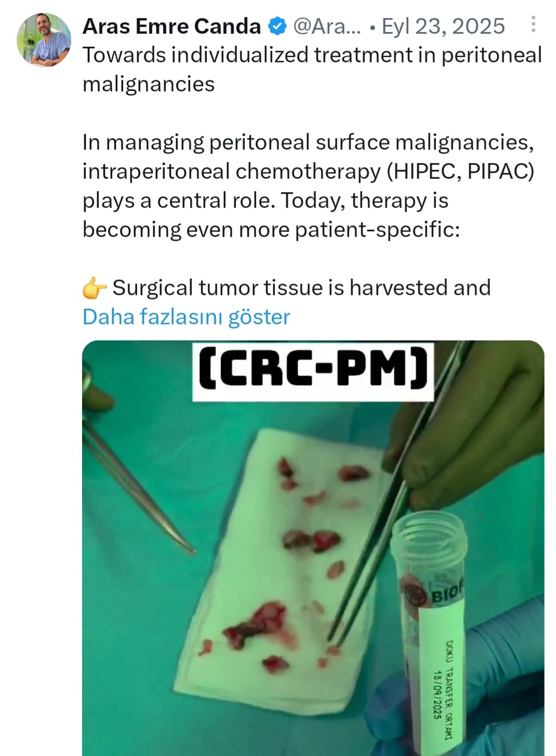Expand tweet with "Daha fazlasını göster"

186,317
